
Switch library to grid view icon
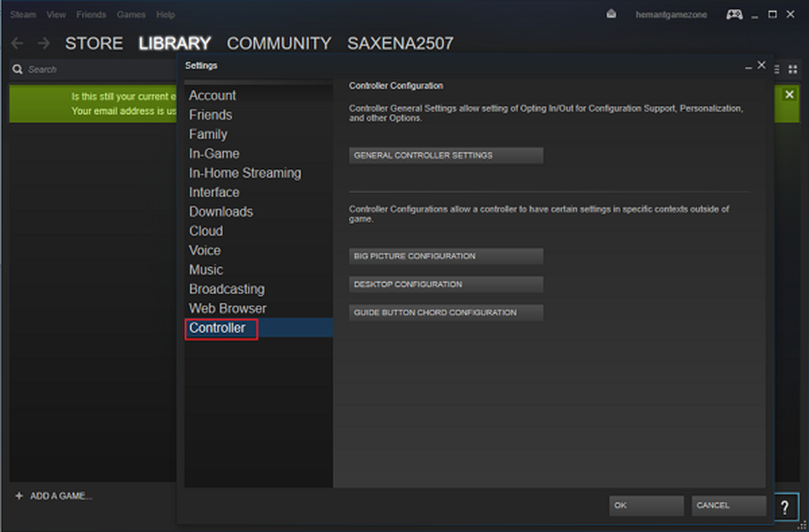click(x=792, y=70)
